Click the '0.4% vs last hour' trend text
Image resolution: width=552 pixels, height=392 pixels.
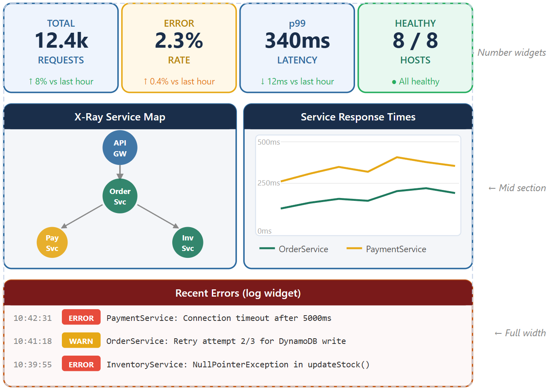coord(179,82)
